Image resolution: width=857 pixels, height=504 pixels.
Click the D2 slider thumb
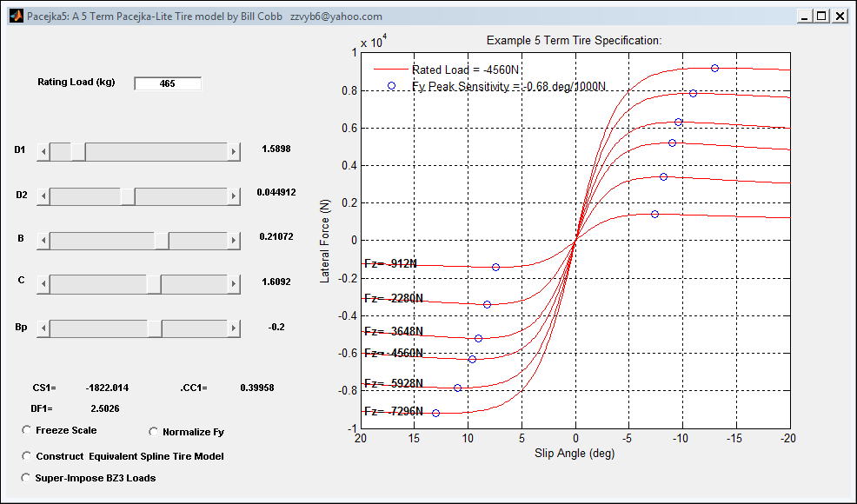click(128, 196)
